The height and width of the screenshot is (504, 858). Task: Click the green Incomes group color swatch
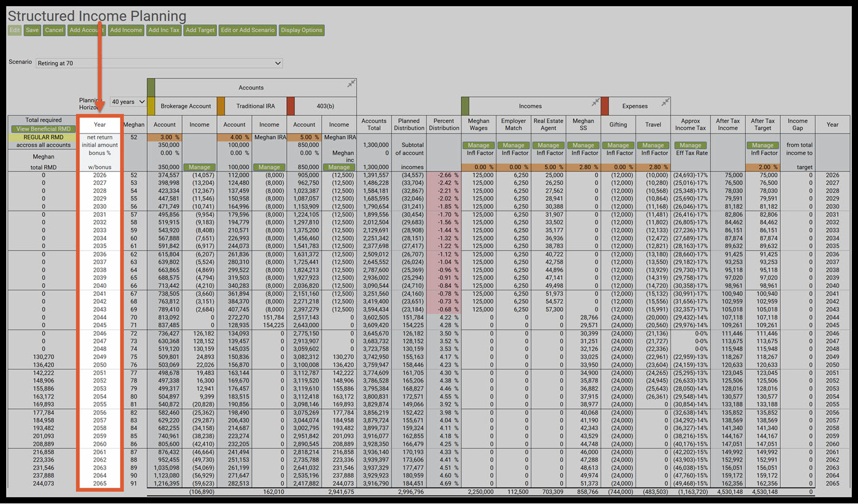[x=465, y=105]
